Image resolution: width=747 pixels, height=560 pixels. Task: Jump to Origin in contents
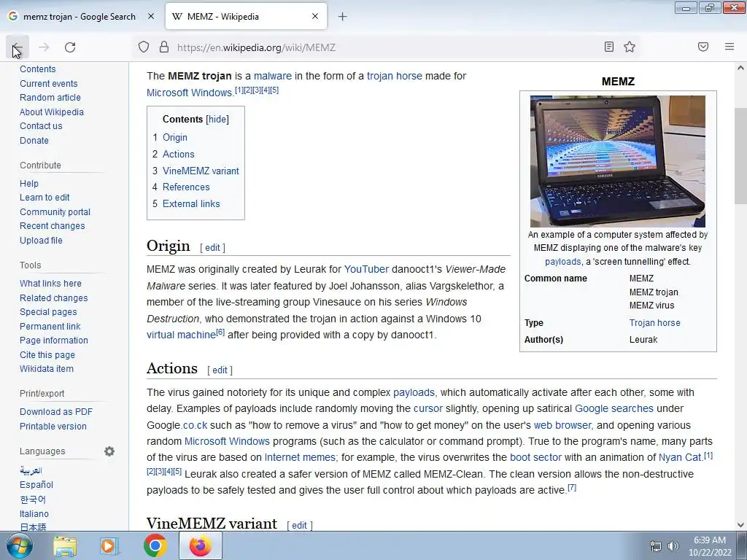tap(175, 137)
